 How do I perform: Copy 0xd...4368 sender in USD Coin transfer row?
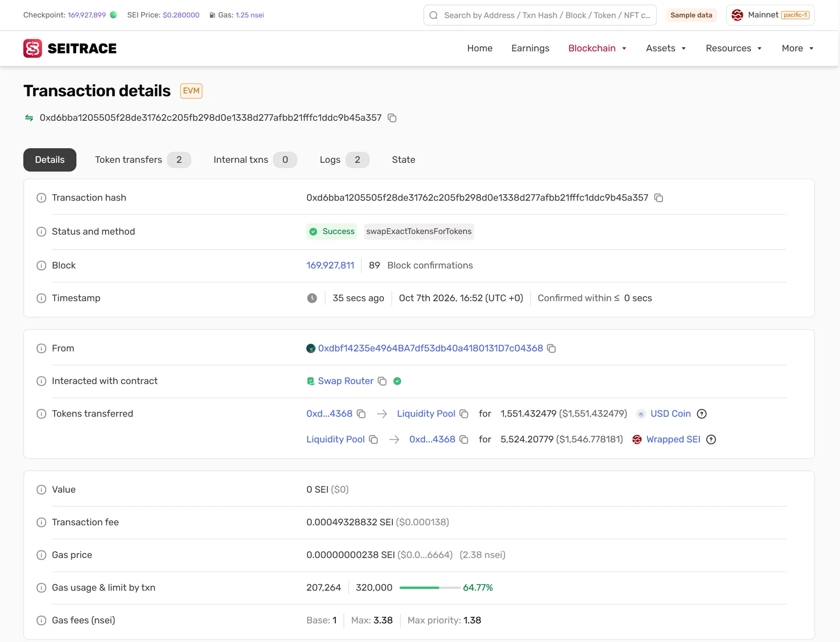(x=361, y=414)
